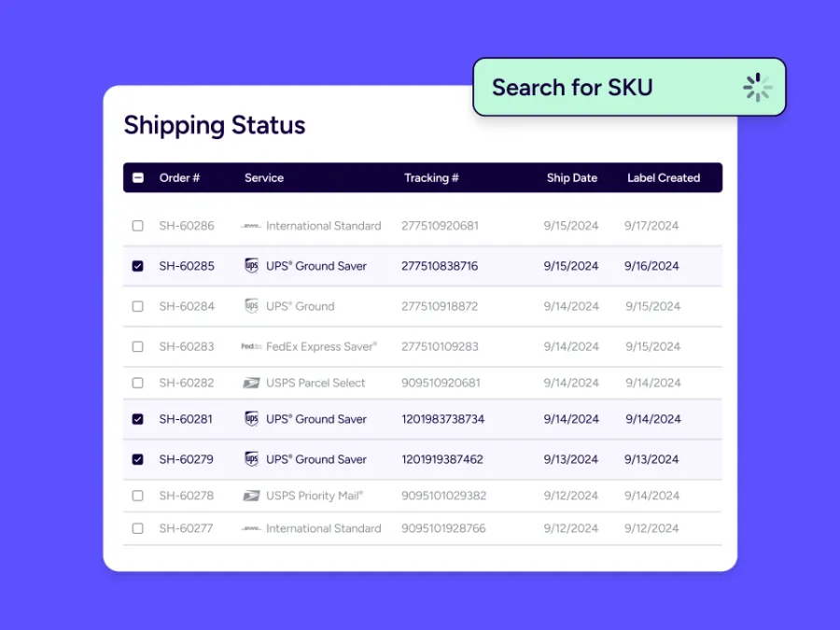Click the USPS logo on order SH-60278
The height and width of the screenshot is (630, 840).
click(x=251, y=496)
